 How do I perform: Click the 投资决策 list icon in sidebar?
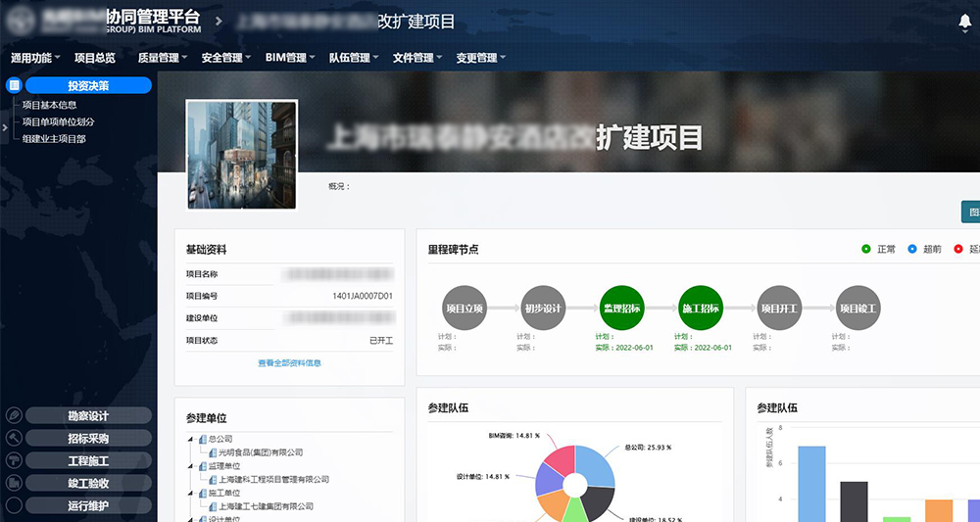click(14, 85)
